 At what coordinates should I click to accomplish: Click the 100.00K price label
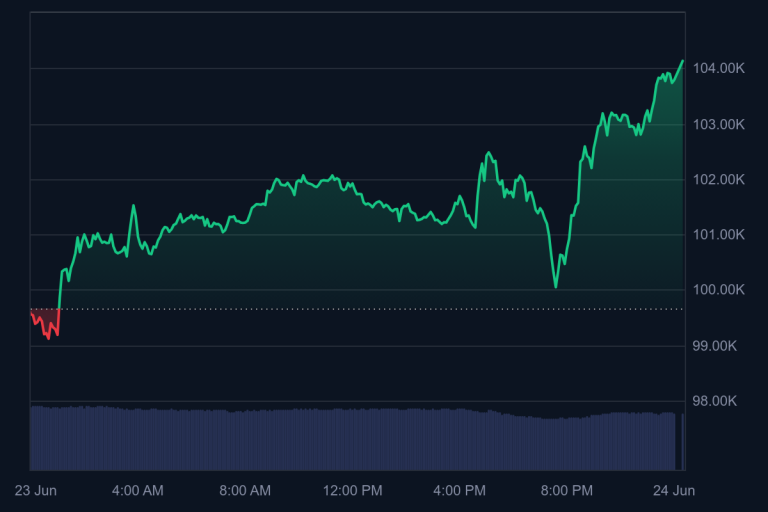tap(719, 290)
